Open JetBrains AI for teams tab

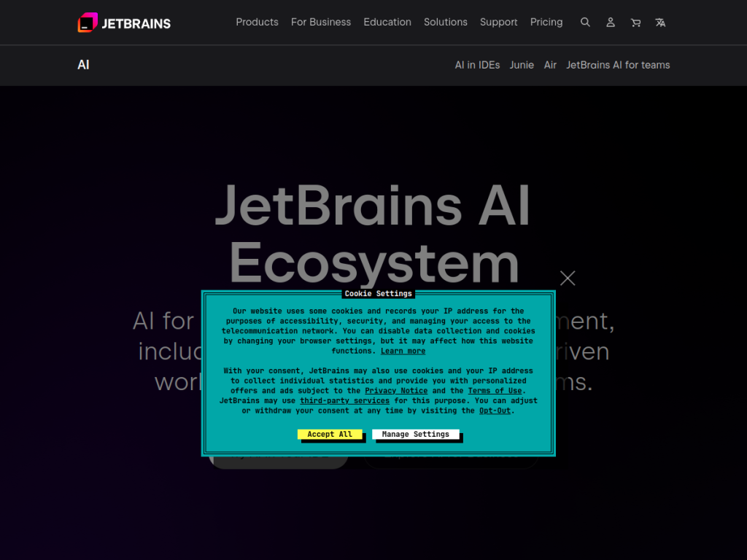pos(618,65)
